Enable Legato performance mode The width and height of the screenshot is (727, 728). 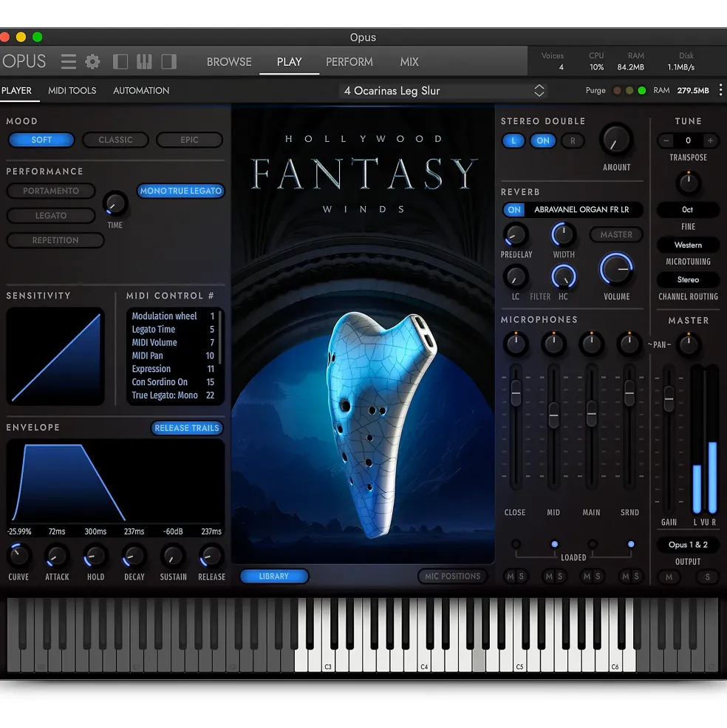50,215
